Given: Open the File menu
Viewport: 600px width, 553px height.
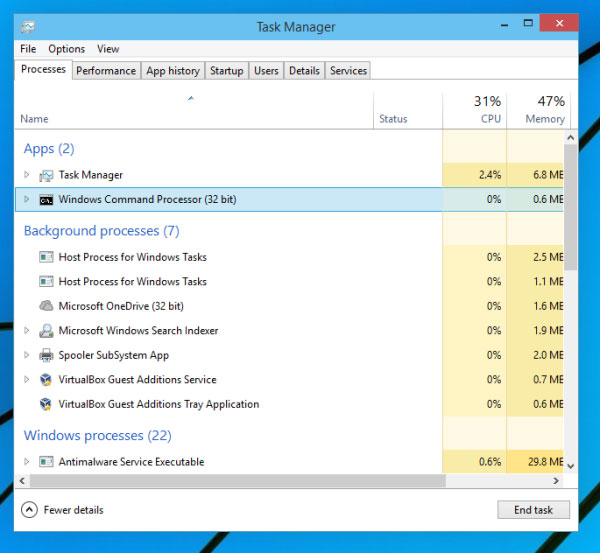Looking at the screenshot, I should [x=28, y=49].
